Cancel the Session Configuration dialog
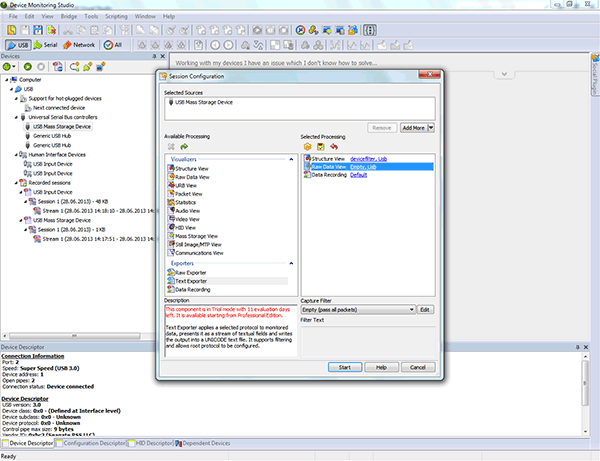 [418, 367]
